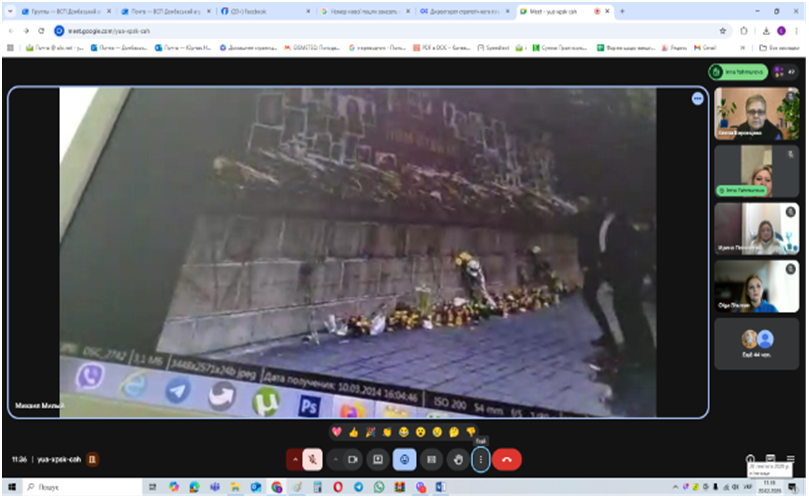Select the top participant video thumbnail

click(756, 113)
